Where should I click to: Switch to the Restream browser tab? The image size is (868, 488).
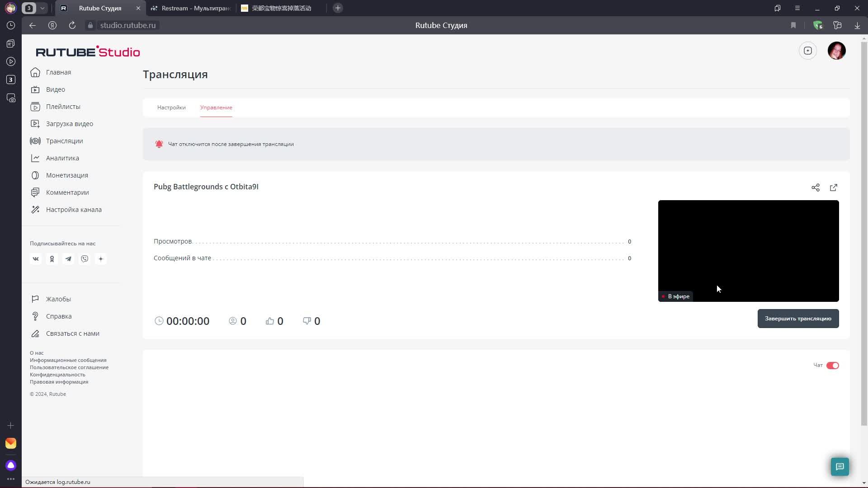click(192, 8)
